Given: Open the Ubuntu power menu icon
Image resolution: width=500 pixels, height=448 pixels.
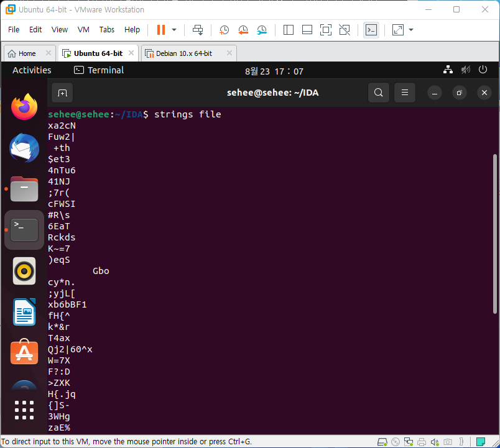Looking at the screenshot, I should coord(483,70).
